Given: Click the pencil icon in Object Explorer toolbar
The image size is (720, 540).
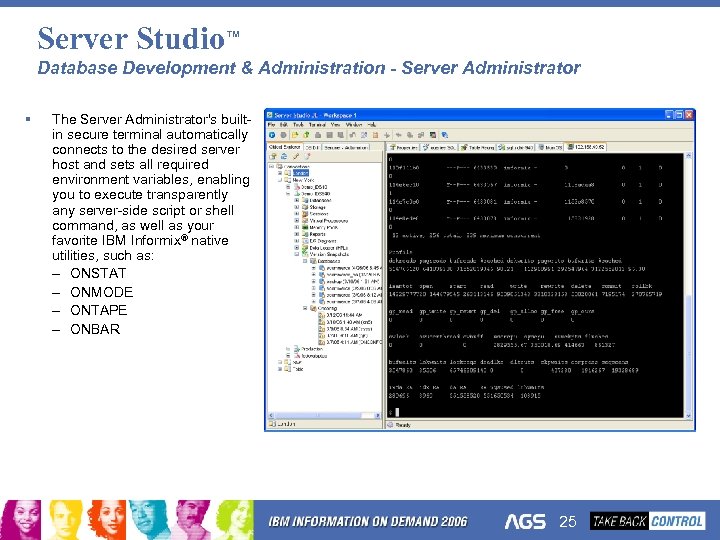Looking at the screenshot, I should pyautogui.click(x=296, y=157).
